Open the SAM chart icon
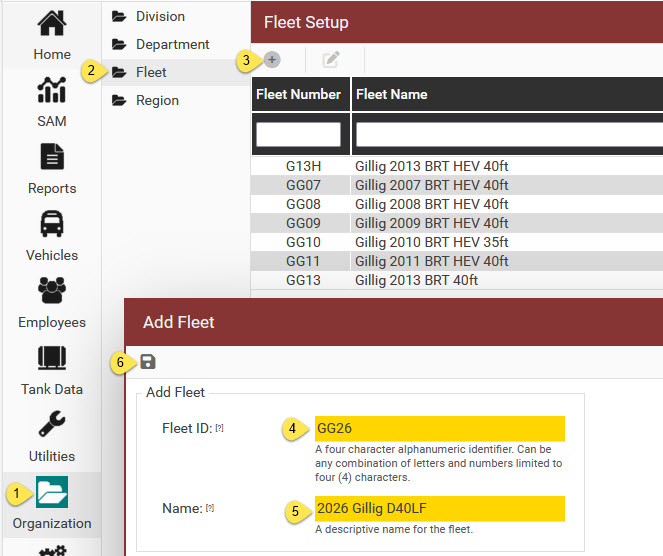The height and width of the screenshot is (556, 663). (x=52, y=90)
